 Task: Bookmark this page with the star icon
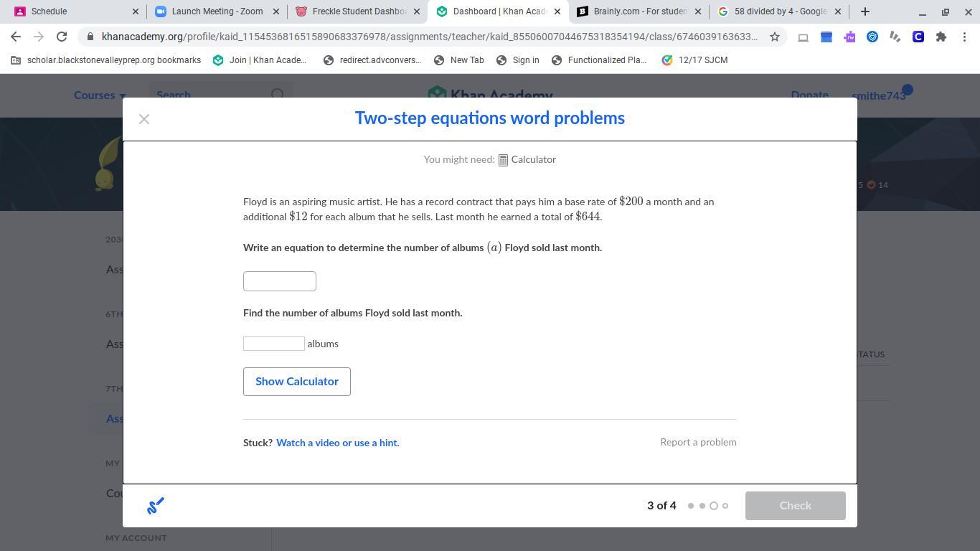(775, 37)
